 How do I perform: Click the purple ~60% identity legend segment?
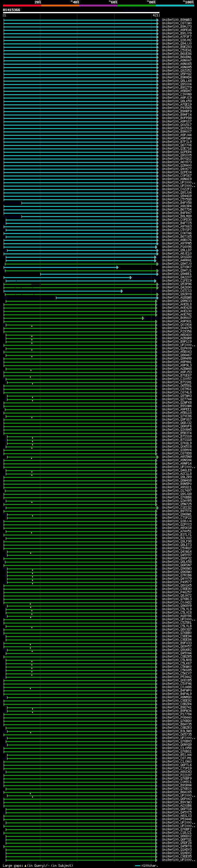point(98,6)
